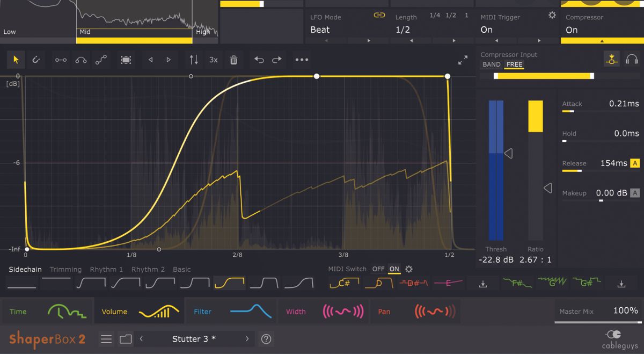Open the loop selection marquee tool

[126, 60]
